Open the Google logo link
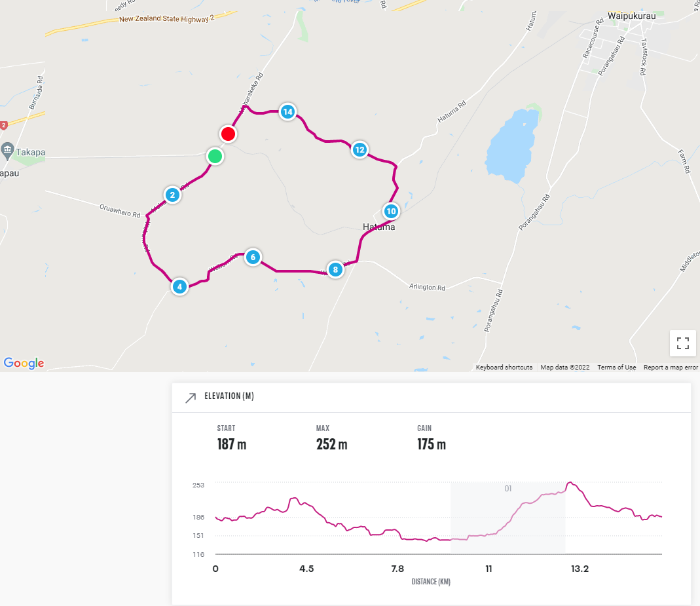Viewport: 700px width, 606px height. (x=24, y=363)
